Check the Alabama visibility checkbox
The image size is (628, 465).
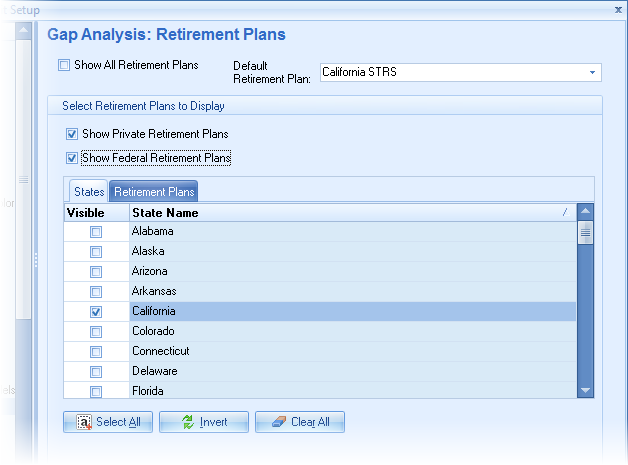(x=96, y=232)
